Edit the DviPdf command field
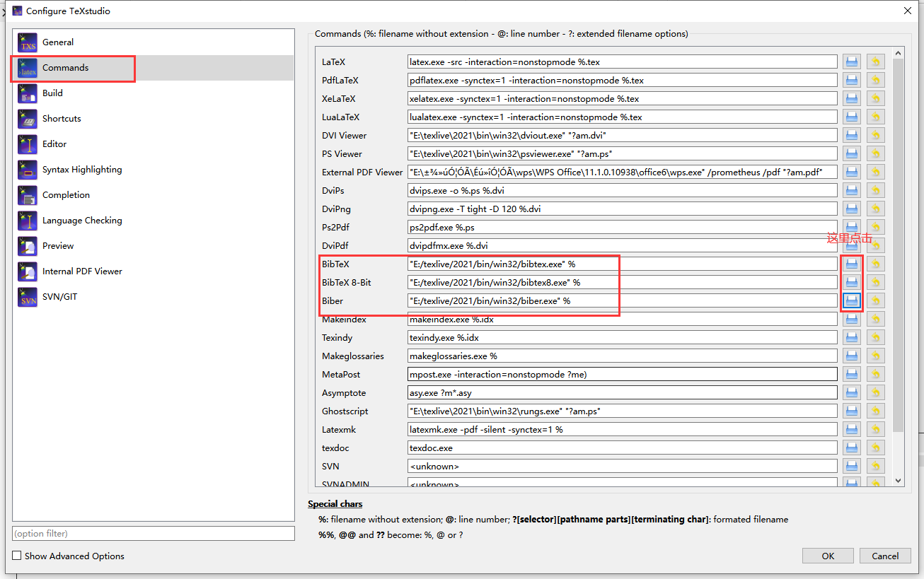This screenshot has height=579, width=924. pyautogui.click(x=623, y=245)
